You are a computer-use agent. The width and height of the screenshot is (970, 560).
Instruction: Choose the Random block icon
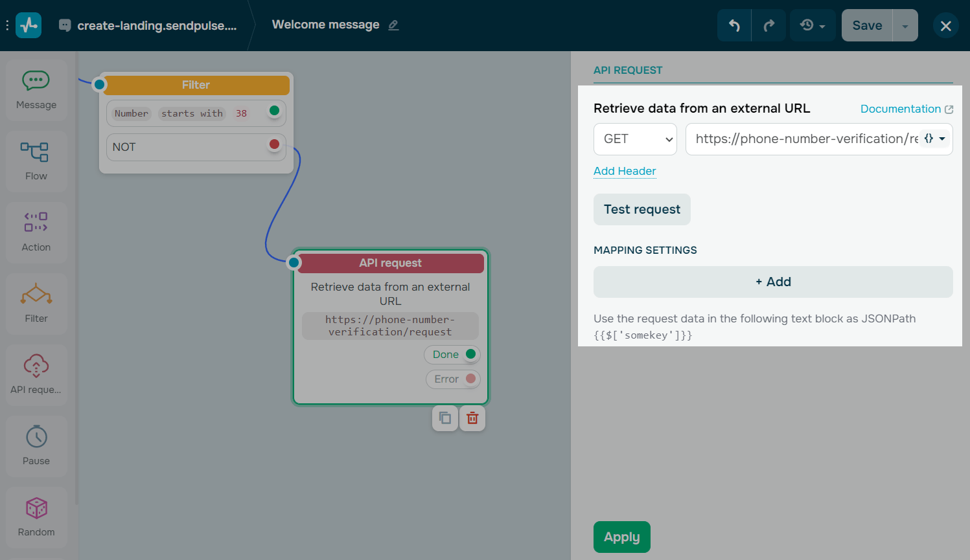coord(36,517)
